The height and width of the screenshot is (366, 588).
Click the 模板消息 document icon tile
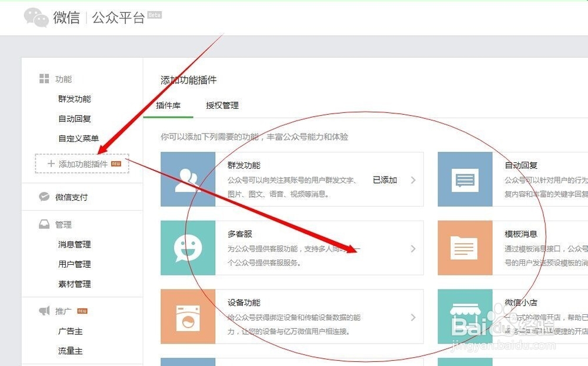point(465,248)
